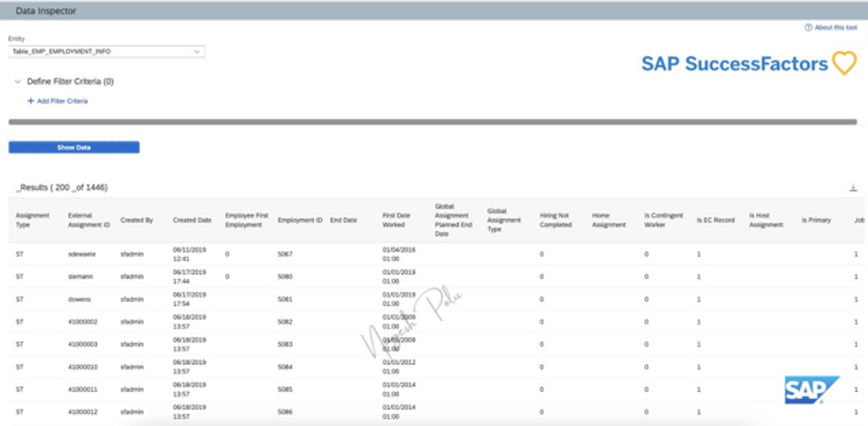Viewport: 868px width, 426px height.
Task: Select the siemann external assignment cell
Action: pos(81,276)
